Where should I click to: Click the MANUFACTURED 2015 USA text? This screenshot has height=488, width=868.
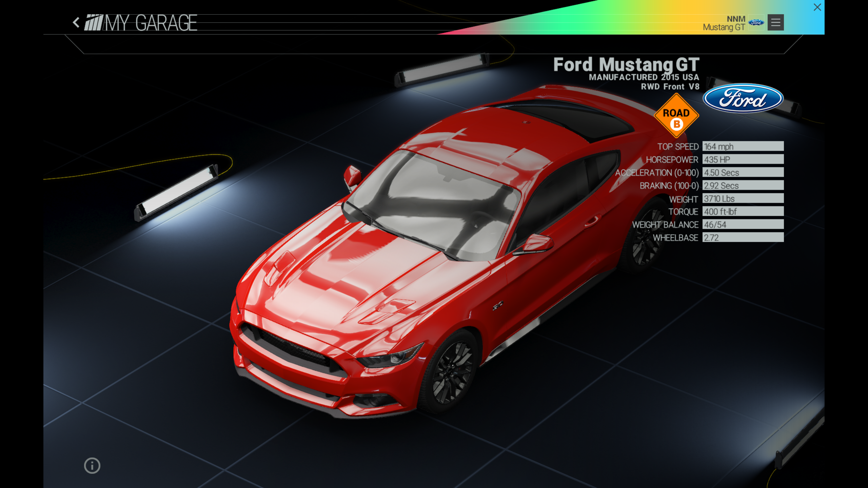pyautogui.click(x=644, y=77)
